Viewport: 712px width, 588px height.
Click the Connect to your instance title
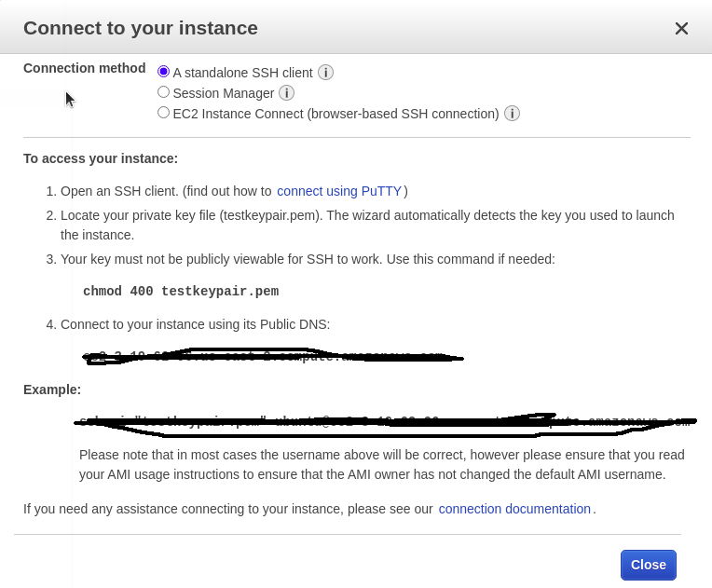[141, 28]
